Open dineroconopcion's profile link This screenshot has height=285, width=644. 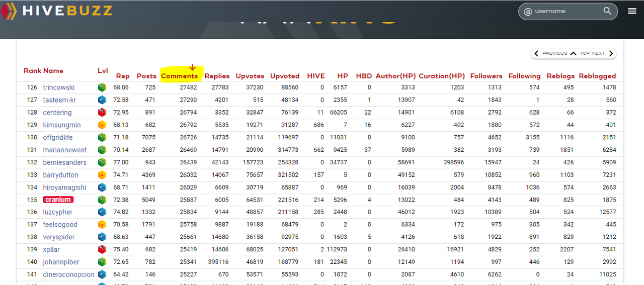(68, 274)
